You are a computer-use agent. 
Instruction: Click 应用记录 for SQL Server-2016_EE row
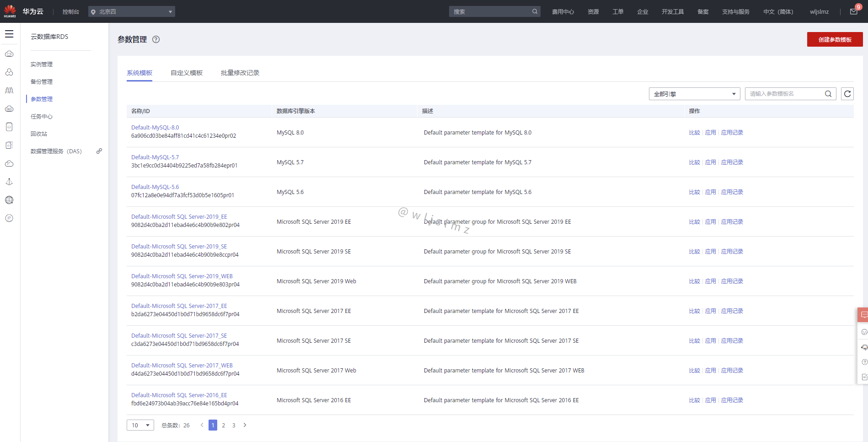click(x=732, y=400)
